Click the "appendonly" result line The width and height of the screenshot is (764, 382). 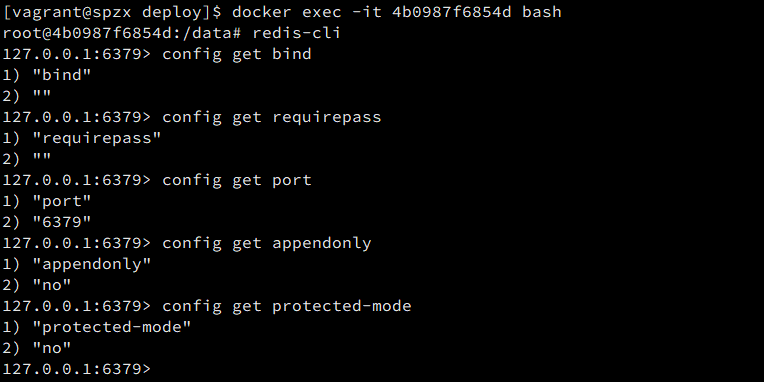(77, 265)
